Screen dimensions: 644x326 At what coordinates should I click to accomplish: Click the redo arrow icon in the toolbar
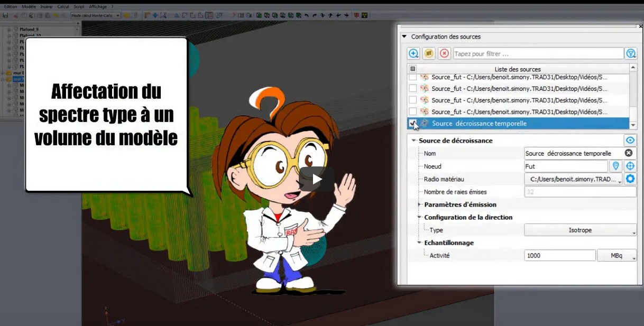tap(315, 15)
